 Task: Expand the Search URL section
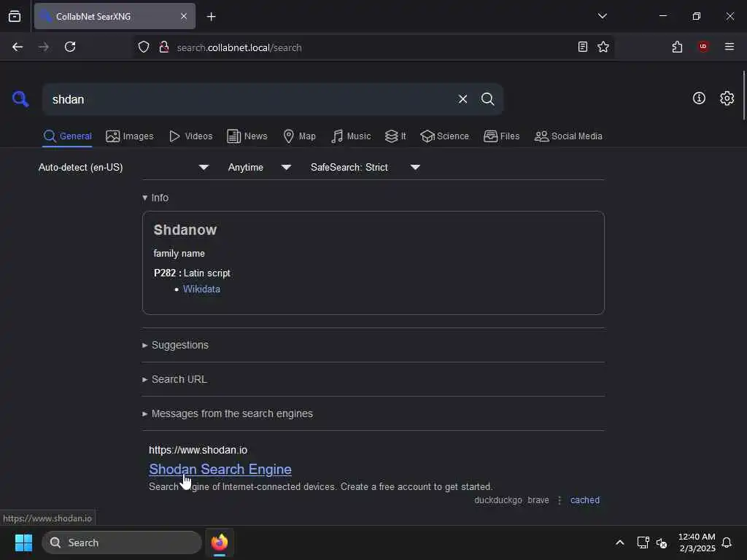[x=174, y=379]
